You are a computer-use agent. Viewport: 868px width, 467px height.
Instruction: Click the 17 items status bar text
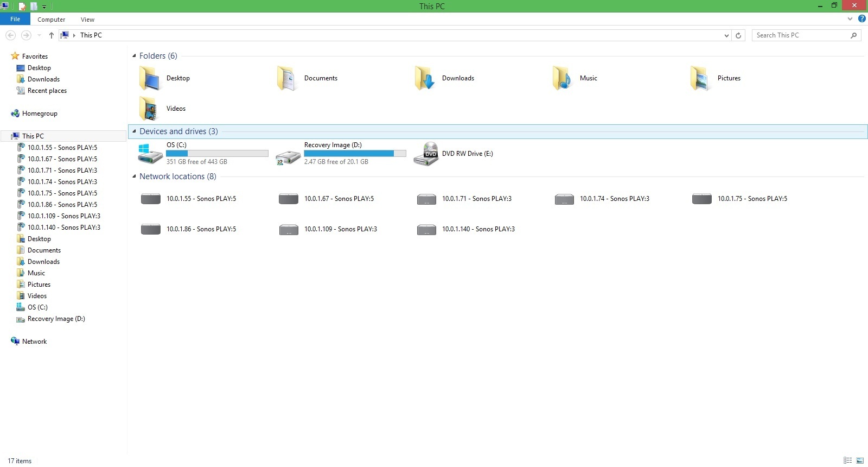20,461
